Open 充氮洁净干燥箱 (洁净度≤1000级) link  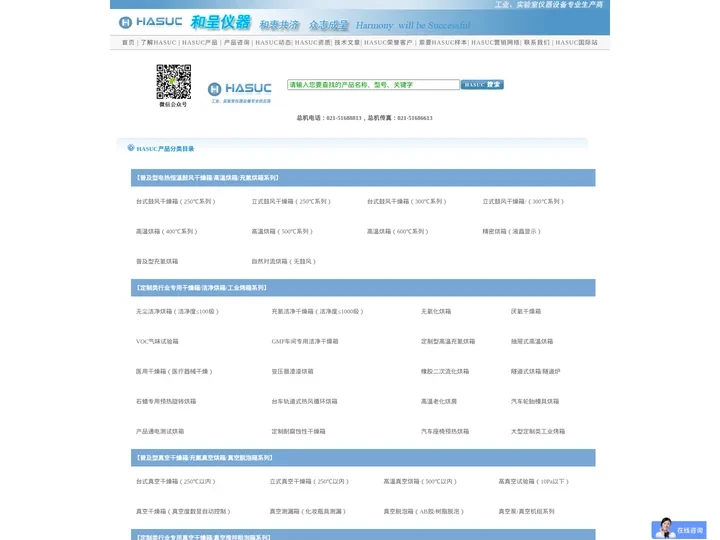coord(317,311)
